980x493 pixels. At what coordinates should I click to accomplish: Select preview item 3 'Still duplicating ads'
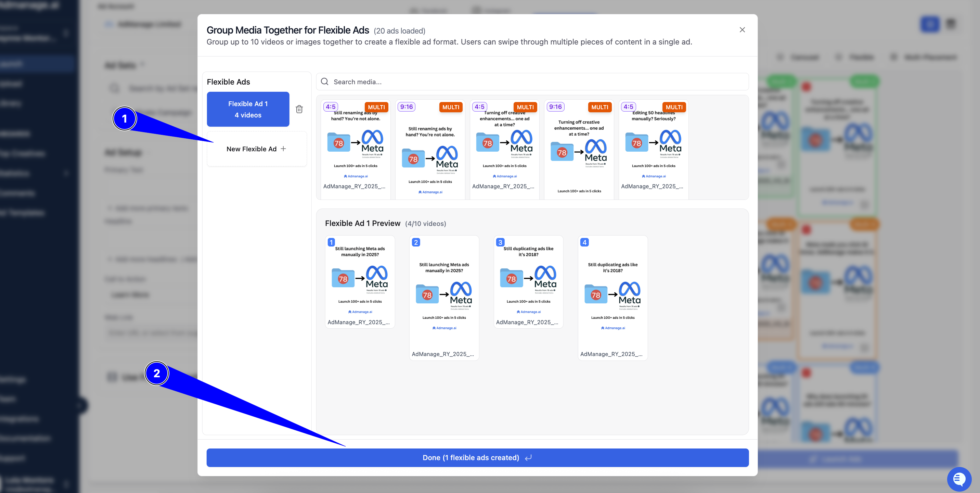point(528,282)
